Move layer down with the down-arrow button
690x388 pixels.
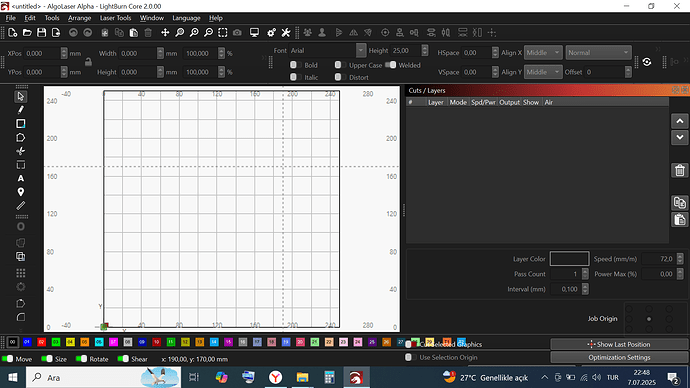point(680,137)
